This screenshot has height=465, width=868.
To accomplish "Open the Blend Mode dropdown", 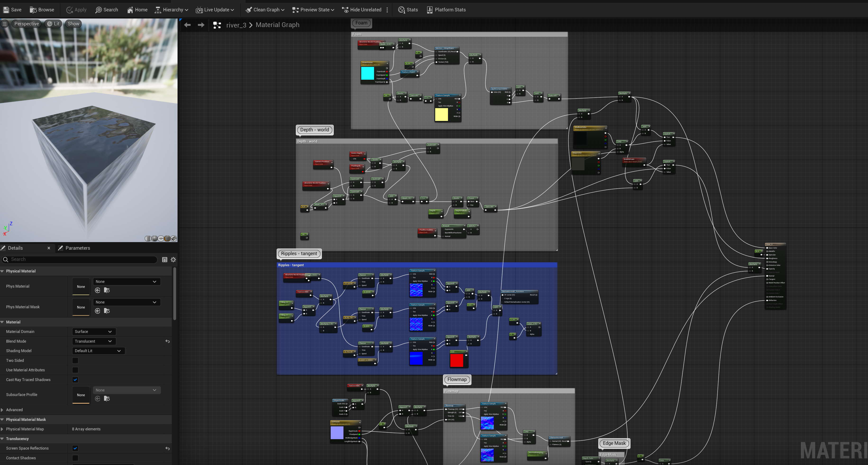I will 94,341.
